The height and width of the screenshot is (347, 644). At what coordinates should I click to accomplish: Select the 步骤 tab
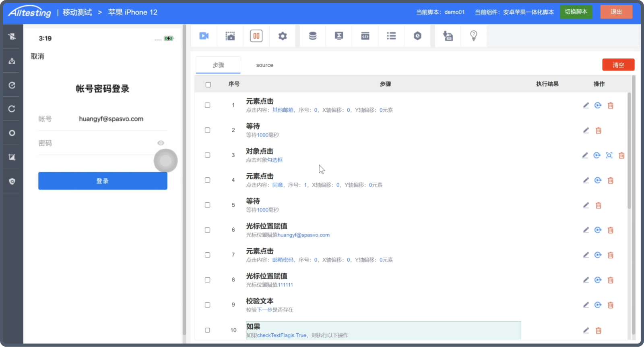[x=218, y=65]
